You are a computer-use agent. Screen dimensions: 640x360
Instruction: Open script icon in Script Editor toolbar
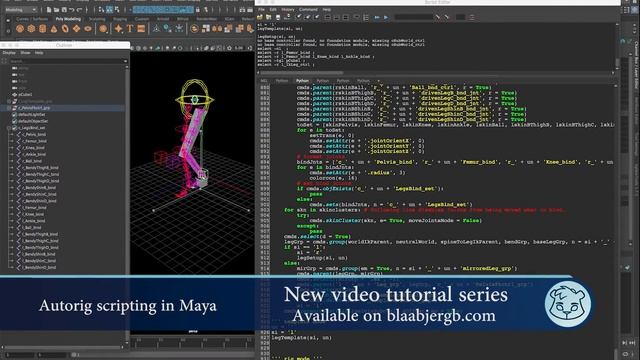coord(260,17)
